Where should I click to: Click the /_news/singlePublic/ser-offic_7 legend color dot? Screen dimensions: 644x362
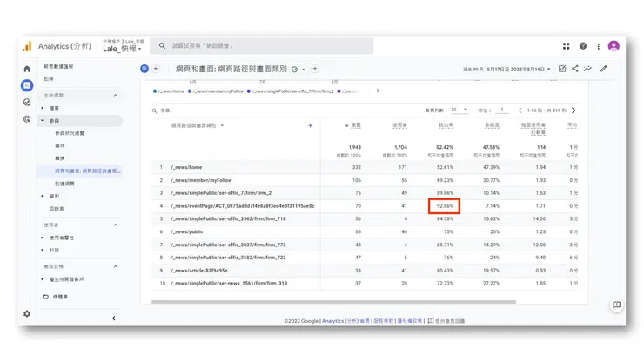click(249, 91)
